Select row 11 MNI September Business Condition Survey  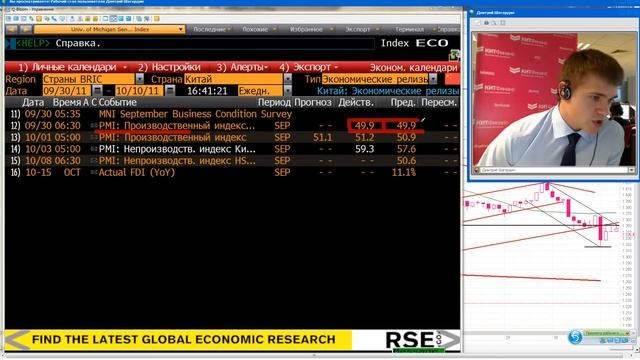click(x=195, y=114)
